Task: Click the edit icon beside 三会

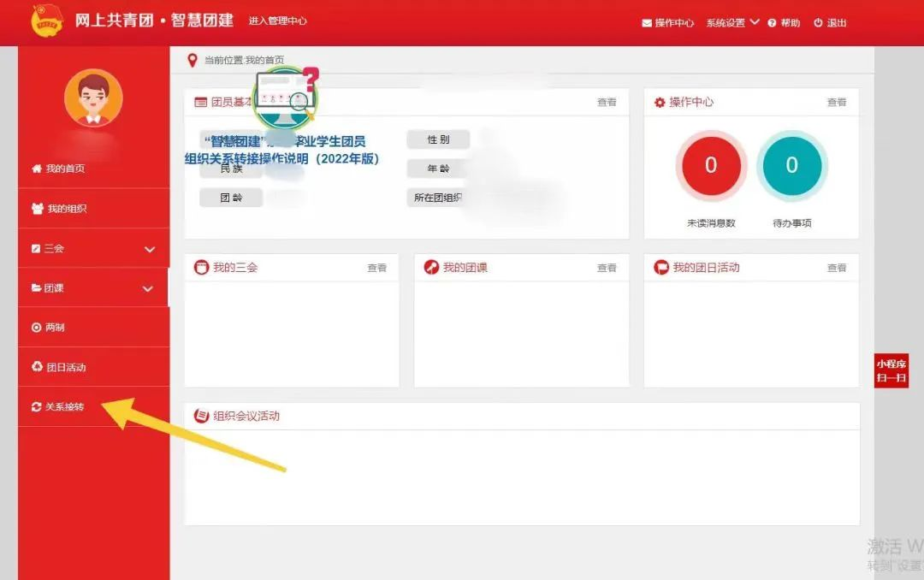Action: (36, 249)
